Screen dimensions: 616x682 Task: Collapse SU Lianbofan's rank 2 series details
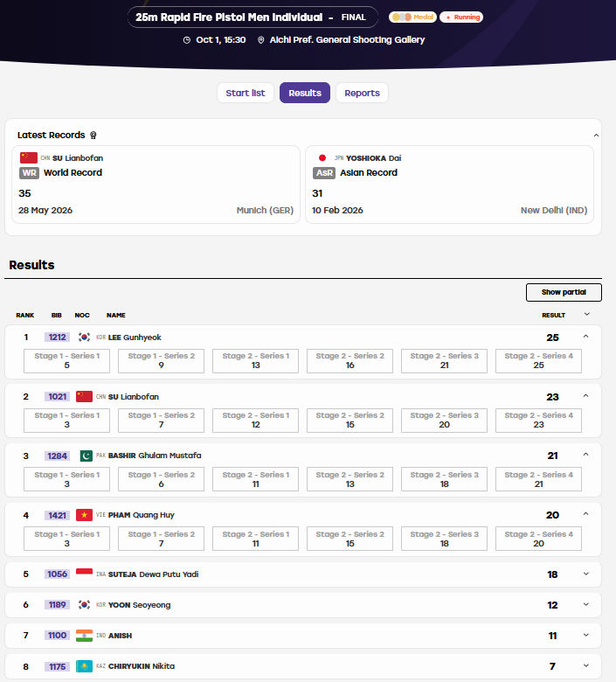pyautogui.click(x=585, y=395)
